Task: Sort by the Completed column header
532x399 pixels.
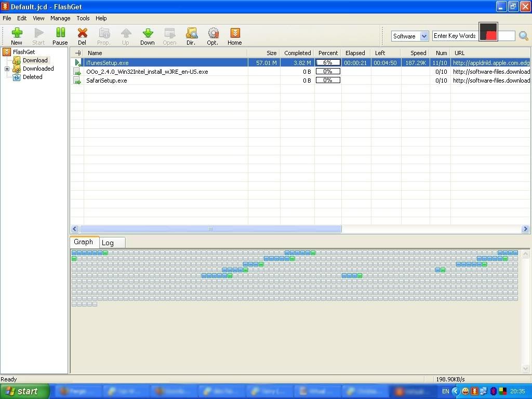Action: [x=297, y=53]
